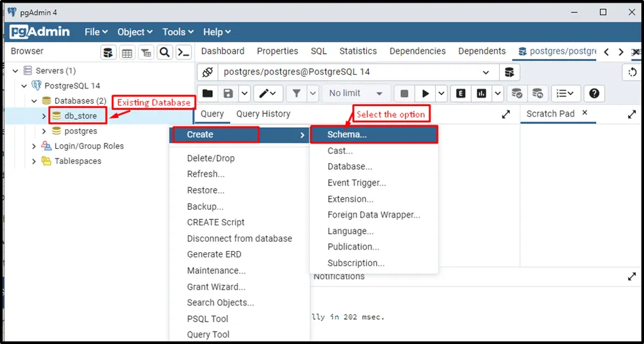Choose Backup... in the context menu
The height and width of the screenshot is (344, 644).
(205, 206)
